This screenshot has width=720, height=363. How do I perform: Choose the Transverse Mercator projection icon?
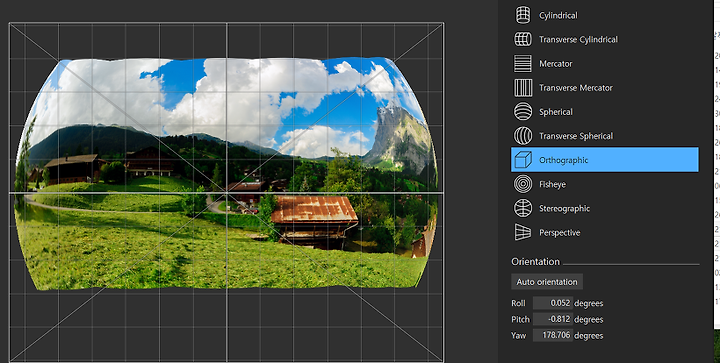(523, 88)
